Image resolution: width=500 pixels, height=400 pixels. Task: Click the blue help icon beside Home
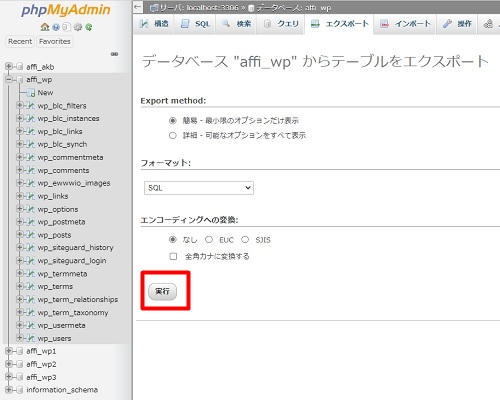click(56, 27)
